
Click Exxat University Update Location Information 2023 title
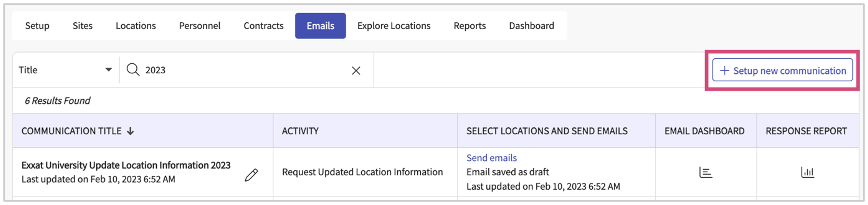pyautogui.click(x=126, y=165)
